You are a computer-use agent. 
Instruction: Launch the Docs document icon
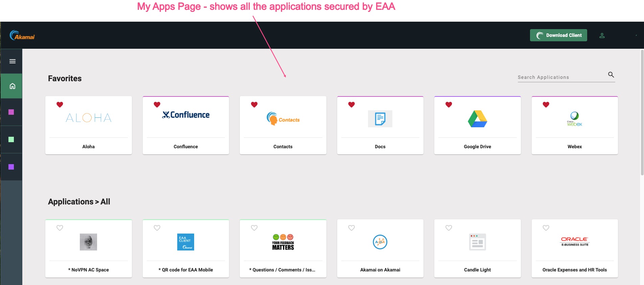click(380, 119)
